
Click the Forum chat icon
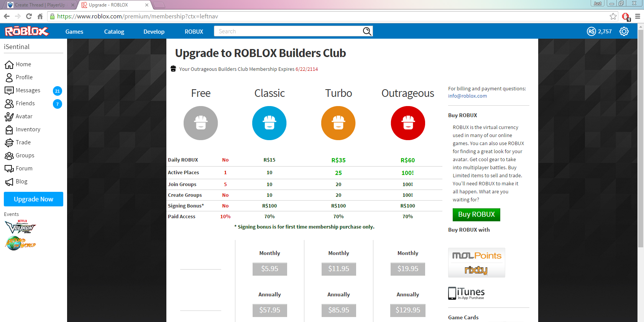(x=9, y=168)
